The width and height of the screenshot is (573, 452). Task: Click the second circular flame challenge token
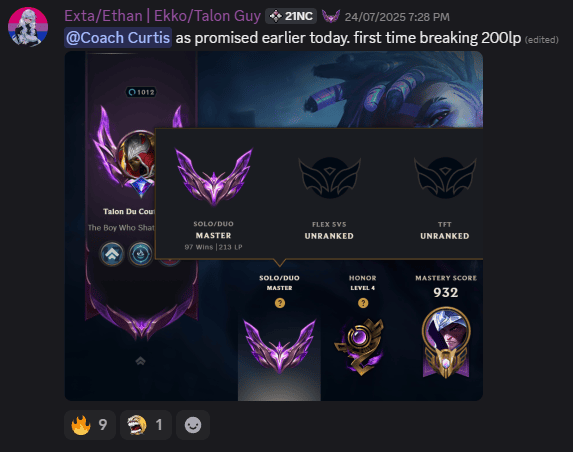(140, 254)
